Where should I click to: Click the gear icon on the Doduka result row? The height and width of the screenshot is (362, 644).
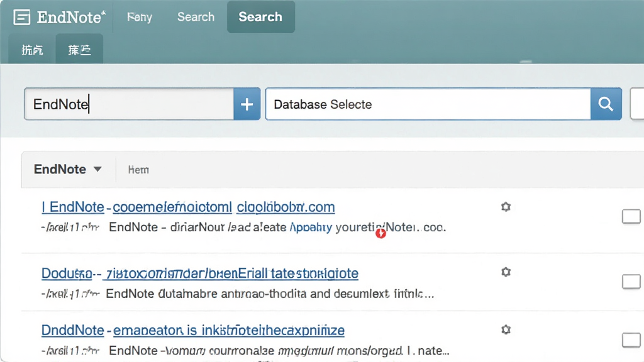pos(506,272)
